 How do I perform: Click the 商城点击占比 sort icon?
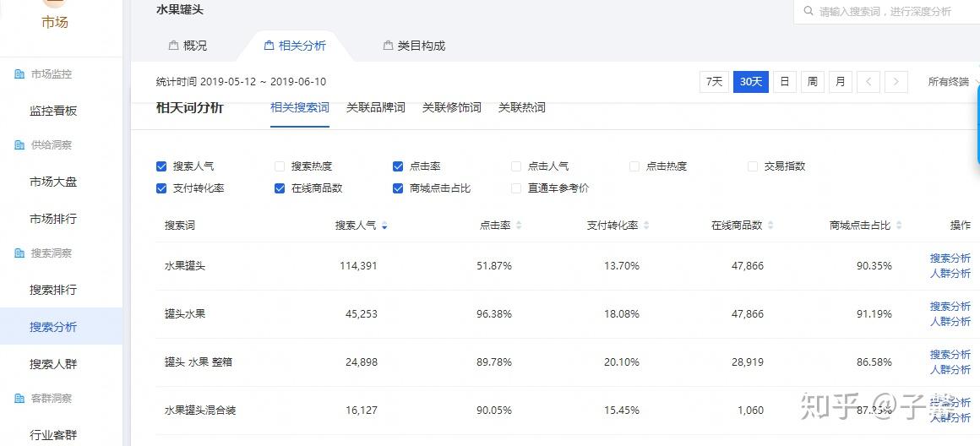point(899,226)
